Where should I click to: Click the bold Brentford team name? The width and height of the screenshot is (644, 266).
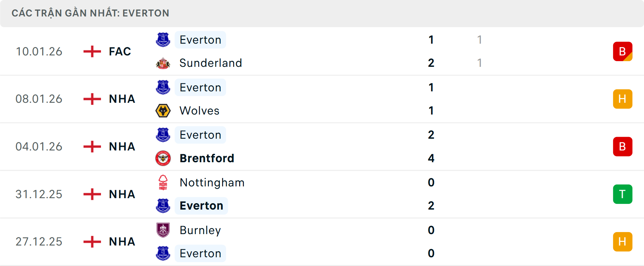207,158
